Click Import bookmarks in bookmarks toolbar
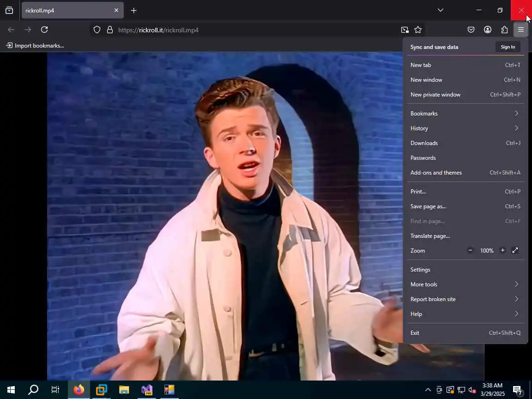Screen dimensions: 532x399 [x=35, y=45]
